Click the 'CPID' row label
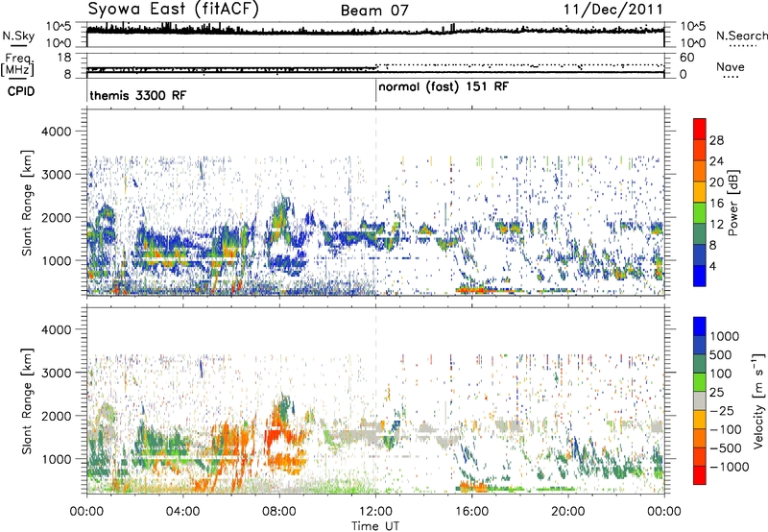Image resolution: width=768 pixels, height=532 pixels. 21,91
